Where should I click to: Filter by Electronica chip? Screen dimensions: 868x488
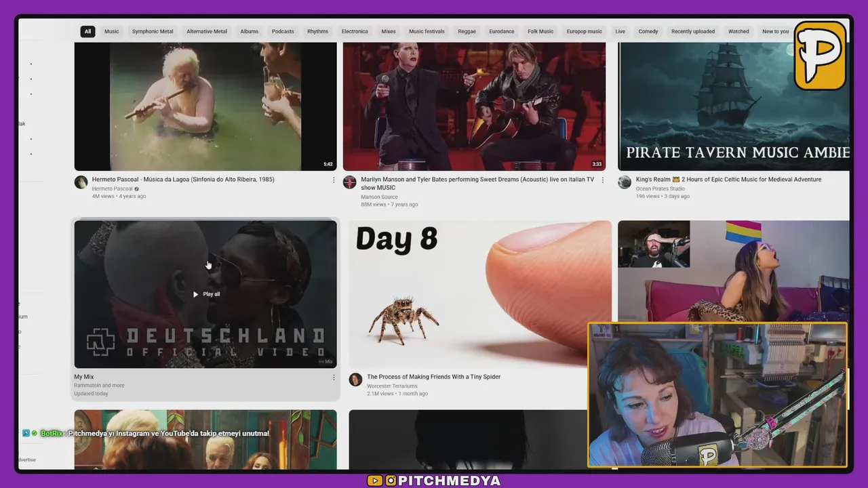pos(355,31)
